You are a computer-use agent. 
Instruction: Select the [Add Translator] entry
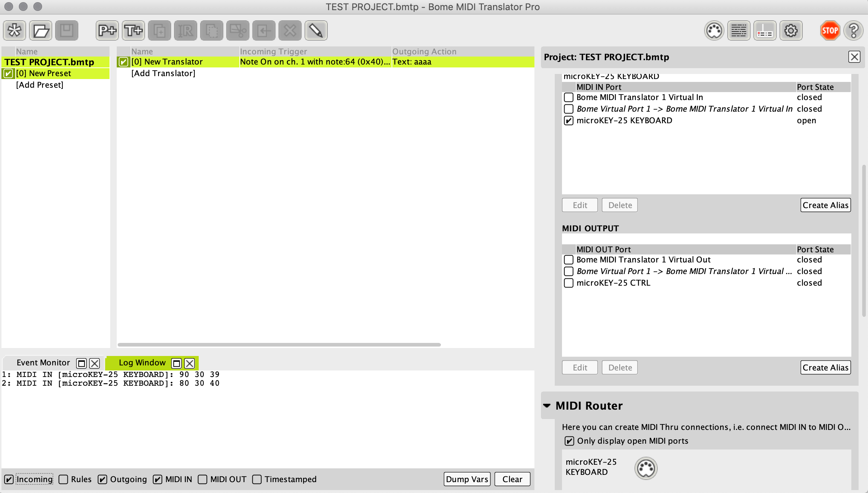pyautogui.click(x=163, y=73)
